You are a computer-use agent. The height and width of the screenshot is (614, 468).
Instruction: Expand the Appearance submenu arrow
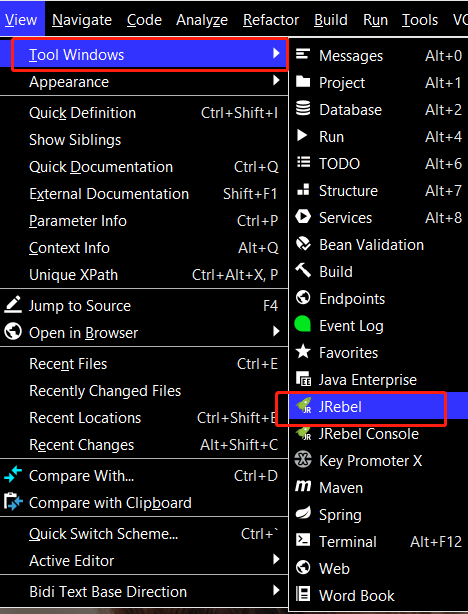[x=276, y=81]
